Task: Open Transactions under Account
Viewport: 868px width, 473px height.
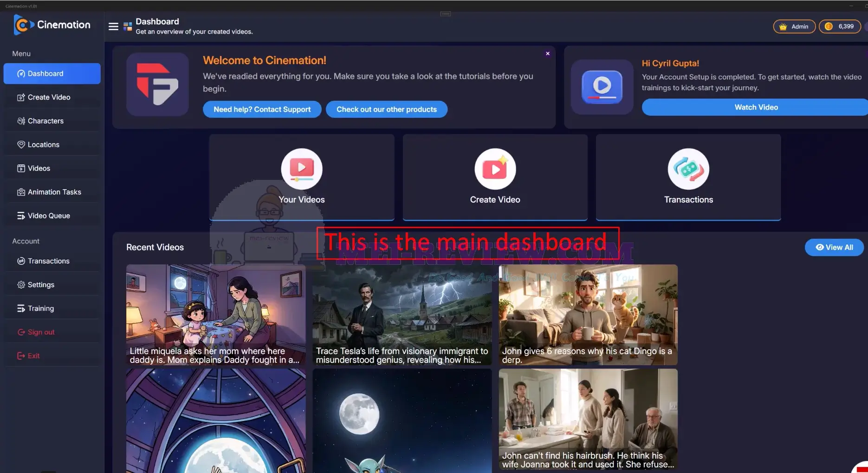Action: [52, 261]
